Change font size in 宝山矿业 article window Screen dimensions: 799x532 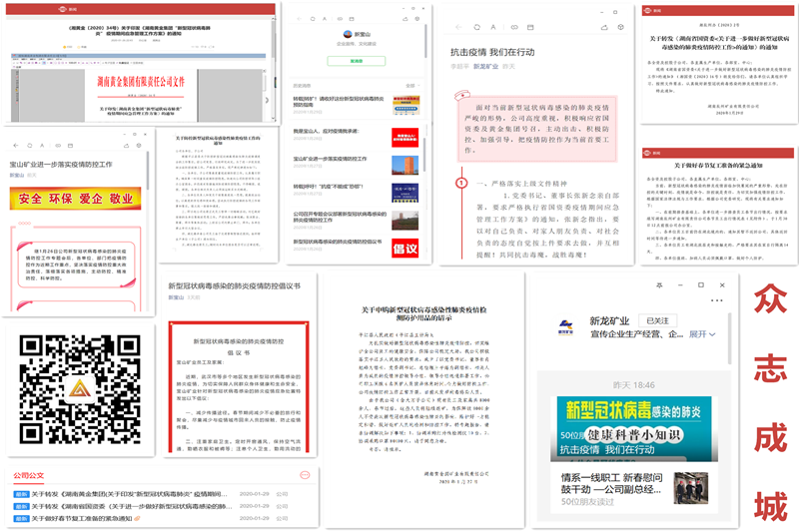tap(42, 146)
